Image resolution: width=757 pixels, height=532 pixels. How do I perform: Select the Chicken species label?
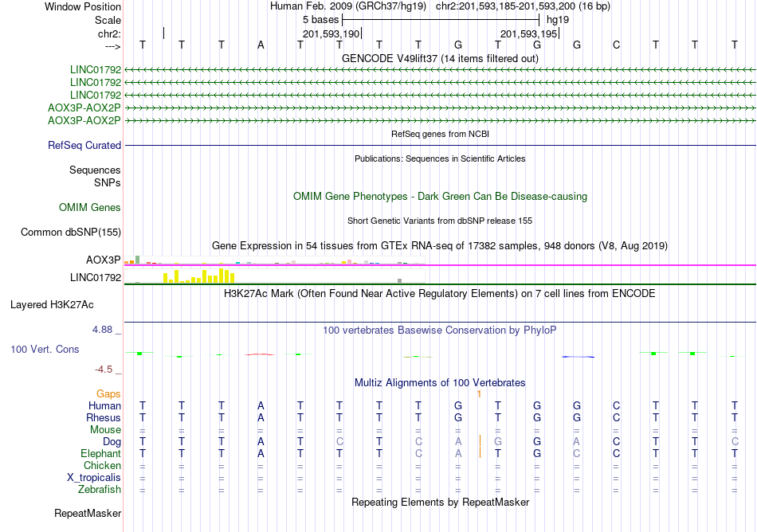(x=102, y=465)
